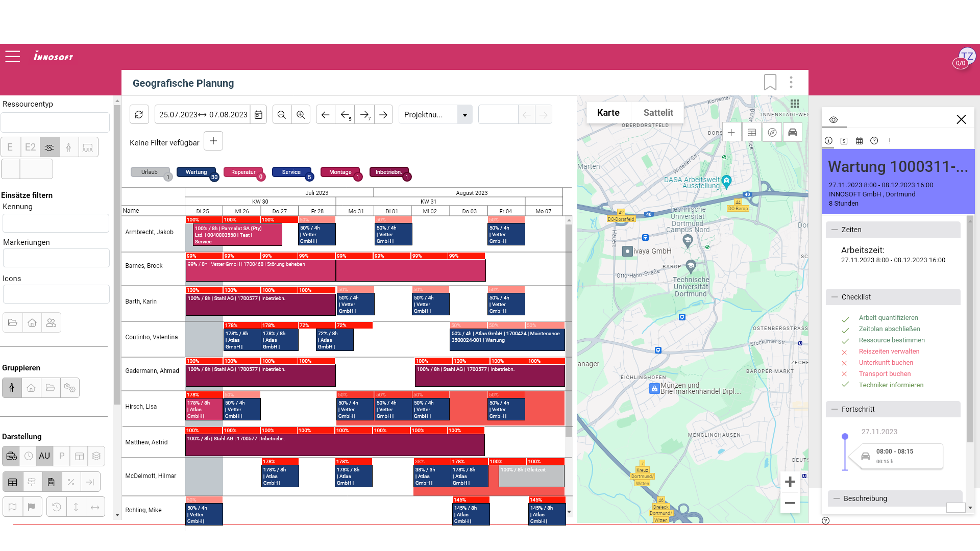Enable the AU display option under Darstellung

pyautogui.click(x=44, y=456)
